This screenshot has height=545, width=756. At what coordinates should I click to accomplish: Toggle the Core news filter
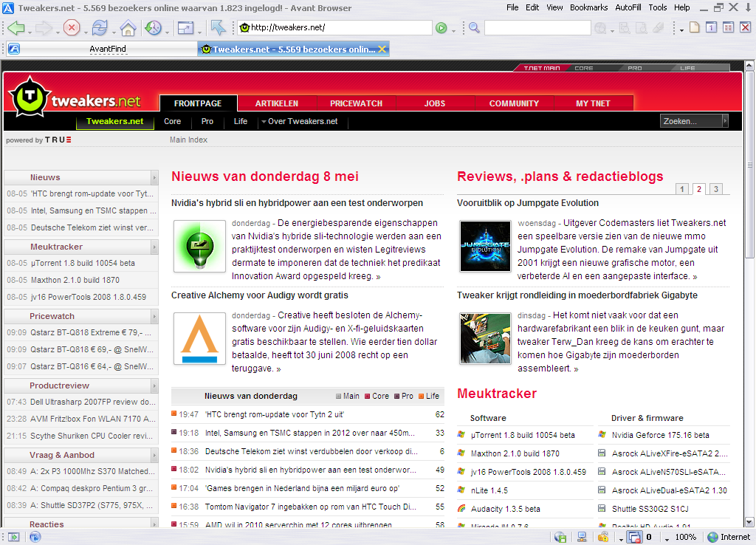point(377,396)
